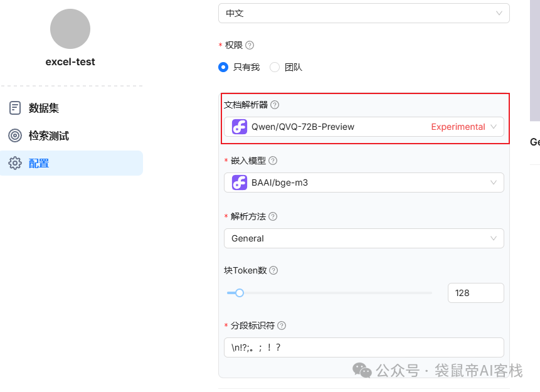
Task: Click the 块Token数 slider track
Action: 329,293
